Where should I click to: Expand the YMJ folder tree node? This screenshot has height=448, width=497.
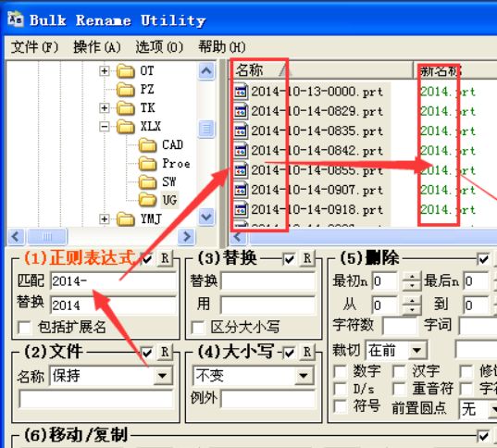[x=104, y=218]
